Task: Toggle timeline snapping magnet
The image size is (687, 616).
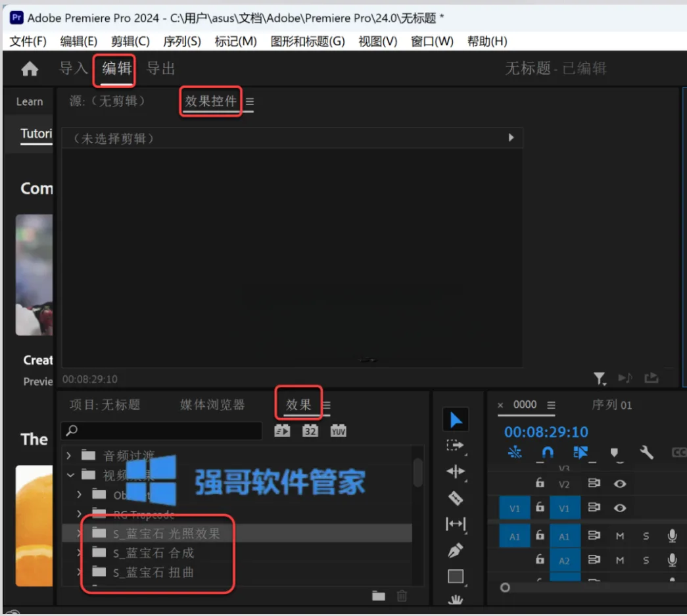Action: [548, 452]
